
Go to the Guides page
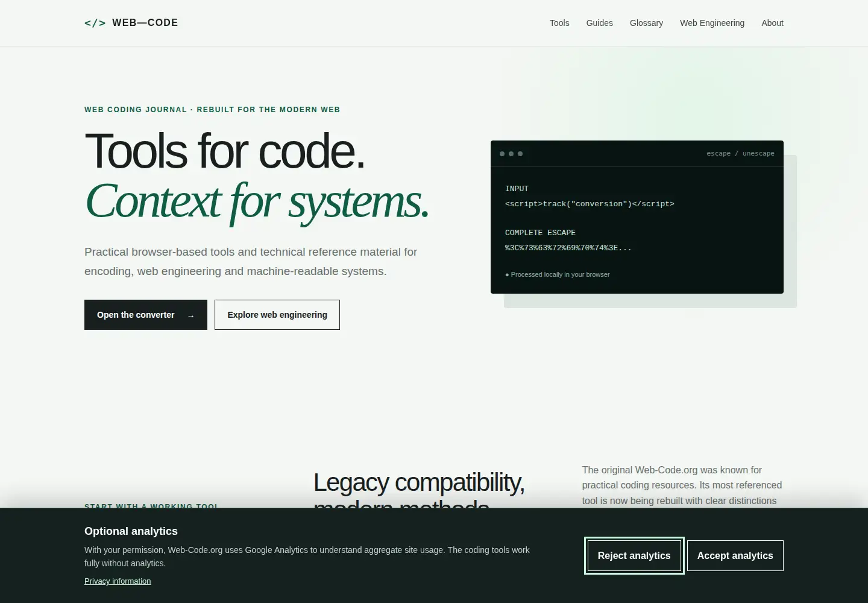click(x=600, y=23)
